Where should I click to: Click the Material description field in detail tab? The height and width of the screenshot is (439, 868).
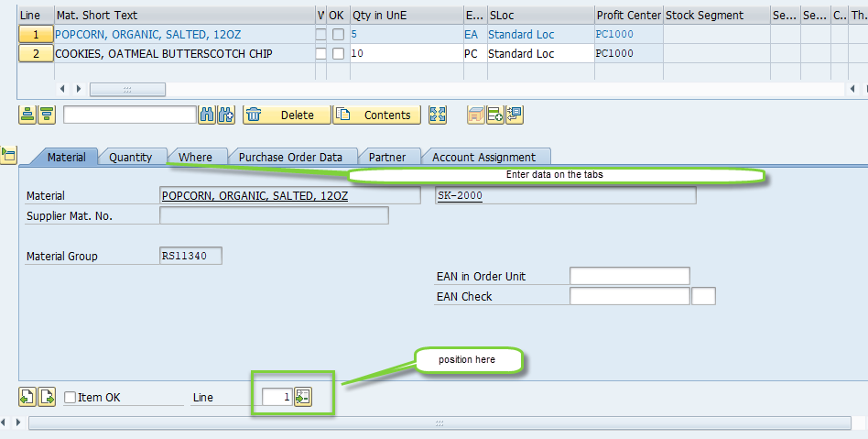coord(290,195)
